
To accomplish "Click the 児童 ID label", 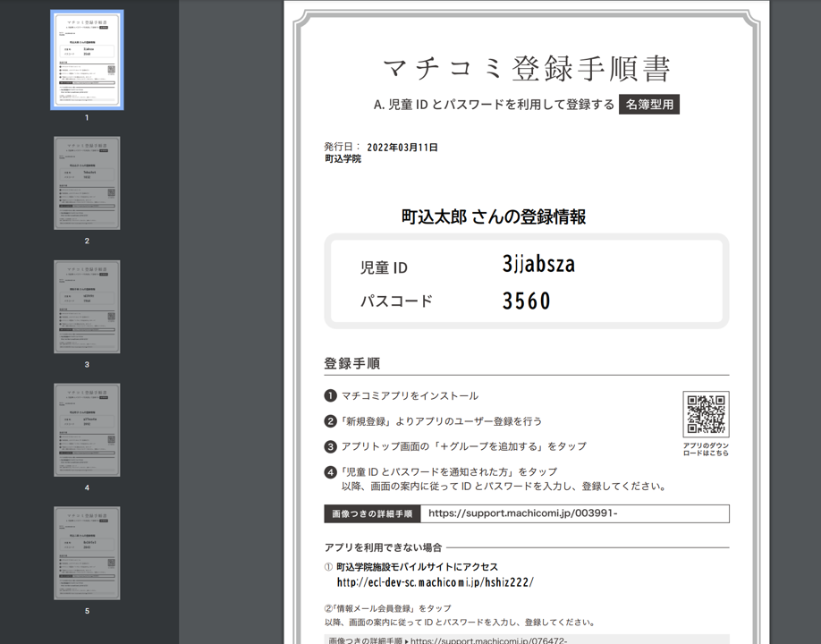I will pyautogui.click(x=384, y=267).
